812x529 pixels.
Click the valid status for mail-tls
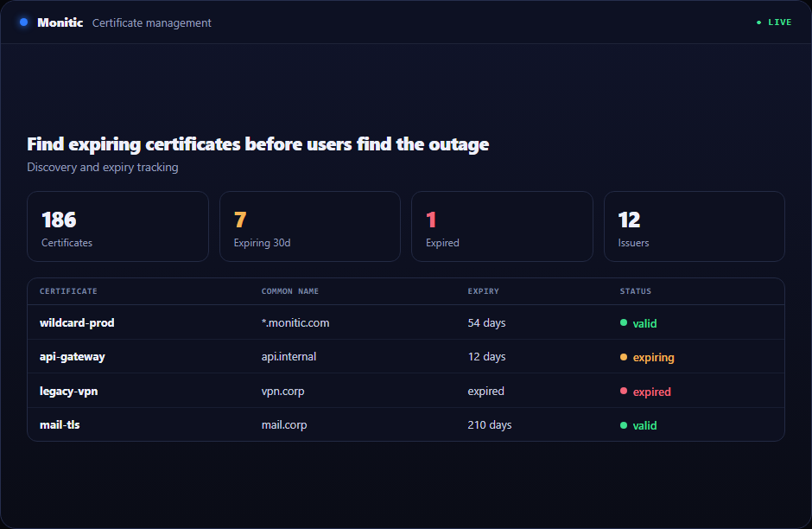coord(638,425)
